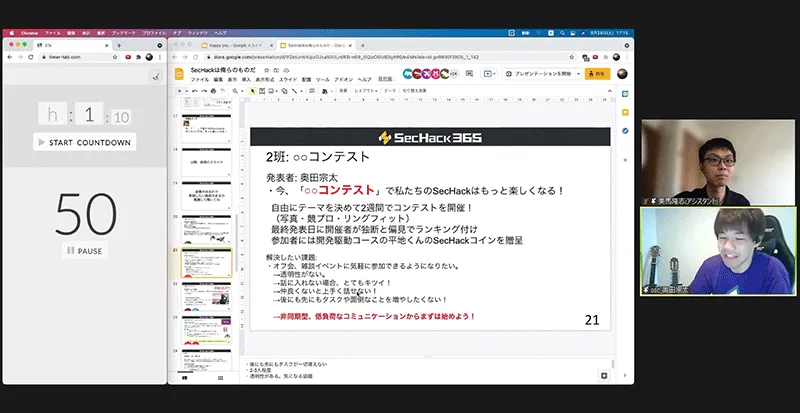800x413 pixels.
Task: Open the presentation start options dropdown
Action: tap(579, 74)
